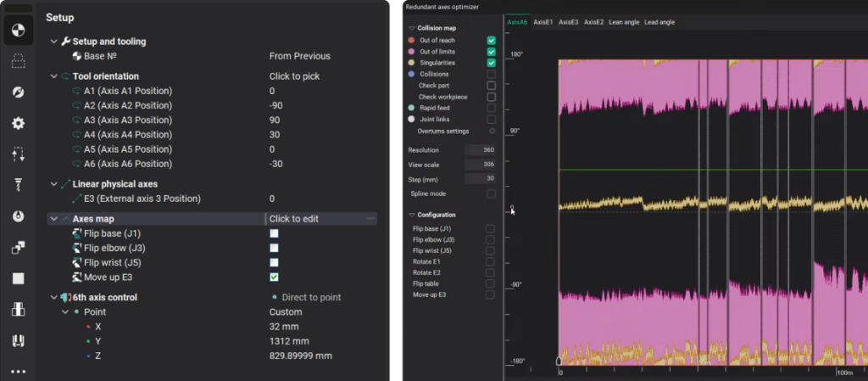Screen dimensions: 868x381
Task: Click the white square icon in sidebar
Action: pos(17,278)
